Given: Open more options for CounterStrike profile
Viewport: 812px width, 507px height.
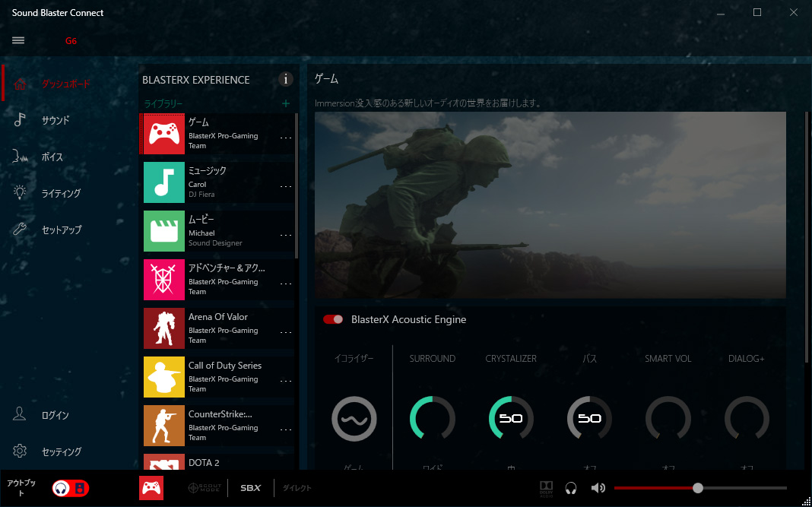Looking at the screenshot, I should click(285, 429).
